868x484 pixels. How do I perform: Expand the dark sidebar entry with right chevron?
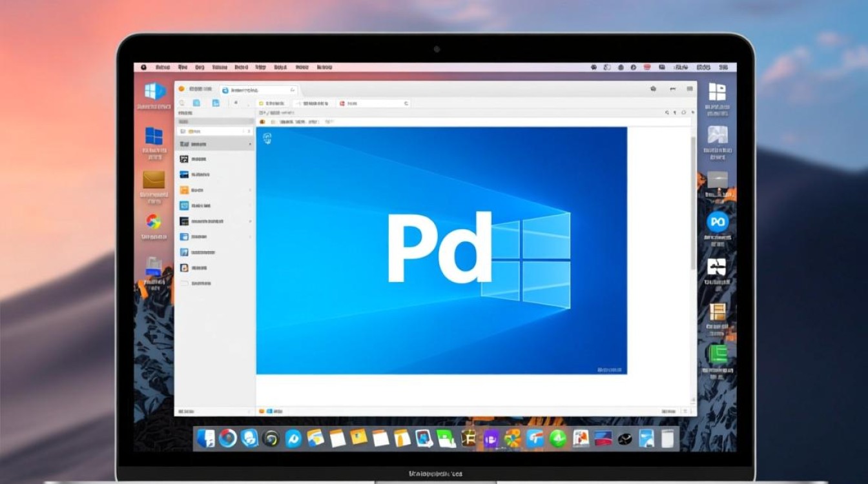213,221
